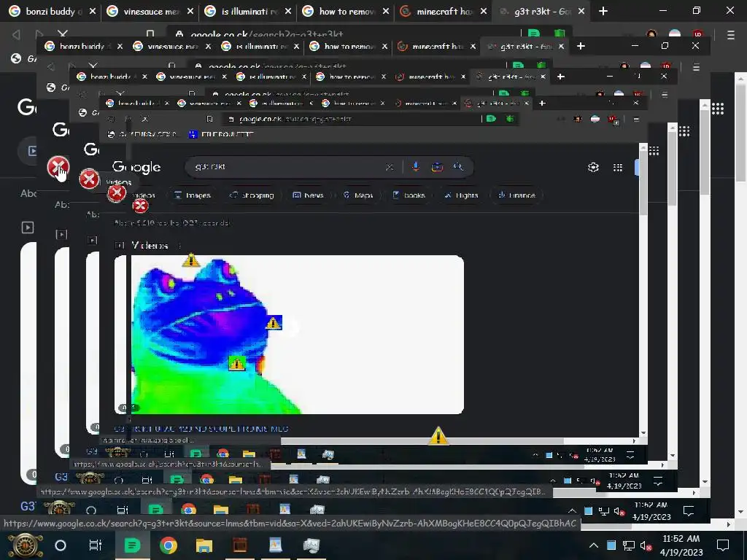Screen dimensions: 747x560
Task: Open the green note app on bottom taskbar
Action: click(x=132, y=545)
